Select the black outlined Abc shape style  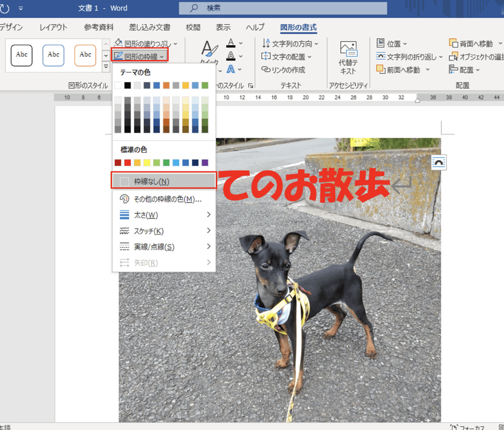[22, 55]
